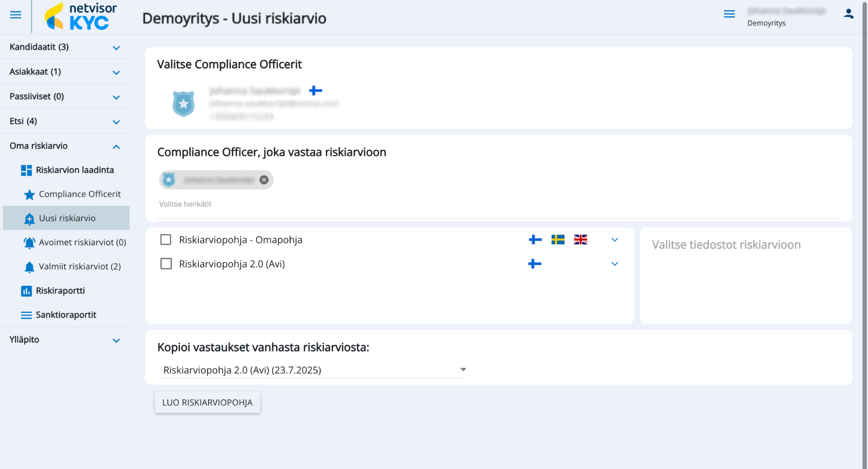This screenshot has height=469, width=868.
Task: Expand the Kandidaatit (3) section
Action: click(x=116, y=47)
